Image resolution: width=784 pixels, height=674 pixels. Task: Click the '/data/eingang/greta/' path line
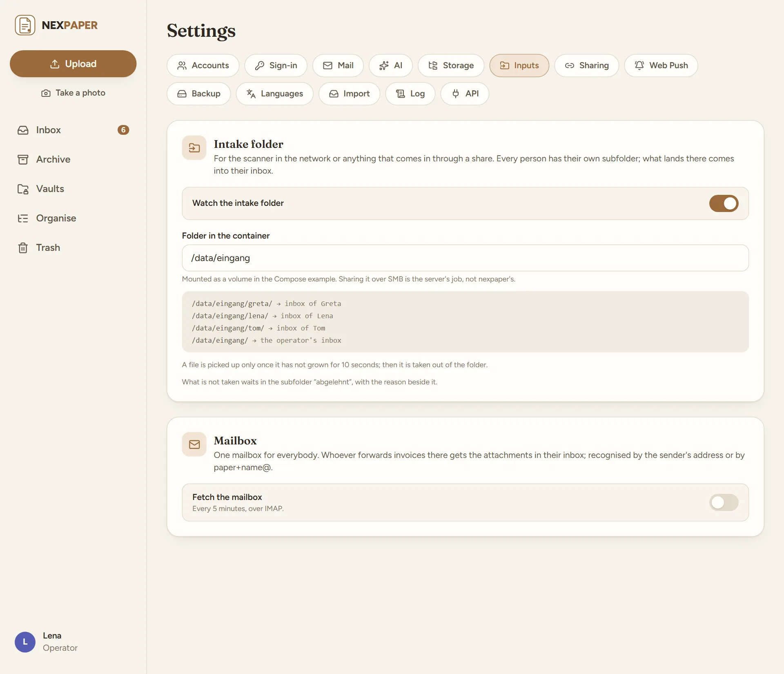(x=267, y=304)
